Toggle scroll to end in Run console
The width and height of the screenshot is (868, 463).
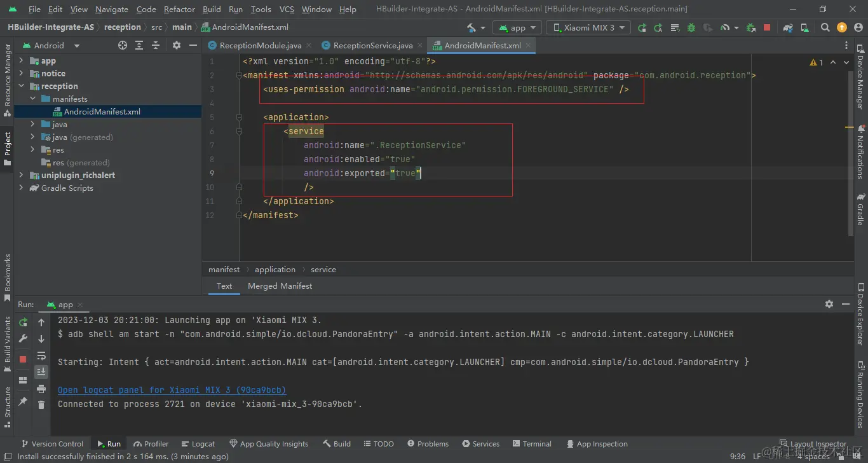[41, 372]
